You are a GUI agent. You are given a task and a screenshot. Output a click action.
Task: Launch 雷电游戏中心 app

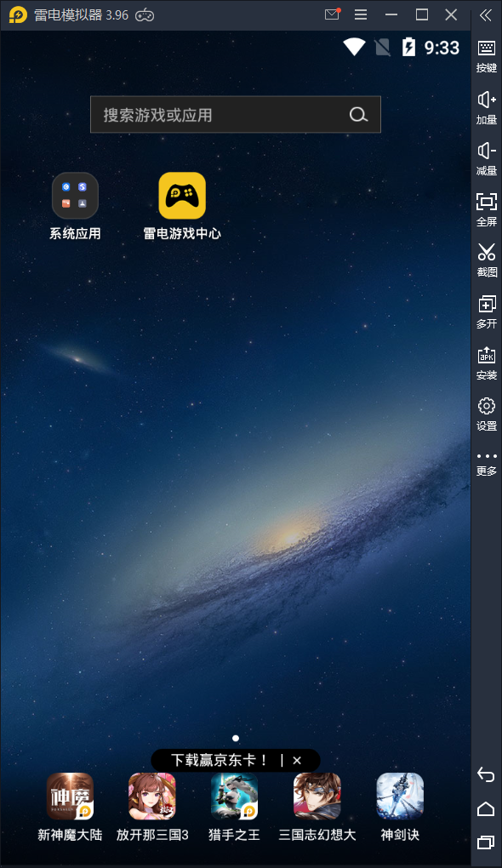coord(182,206)
